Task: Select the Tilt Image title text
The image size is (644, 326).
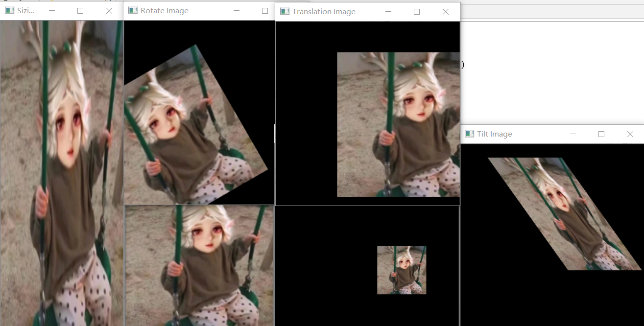Action: tap(495, 134)
